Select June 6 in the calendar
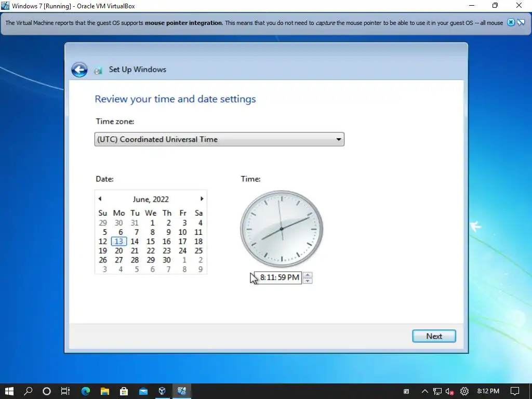The height and width of the screenshot is (399, 532). click(121, 232)
